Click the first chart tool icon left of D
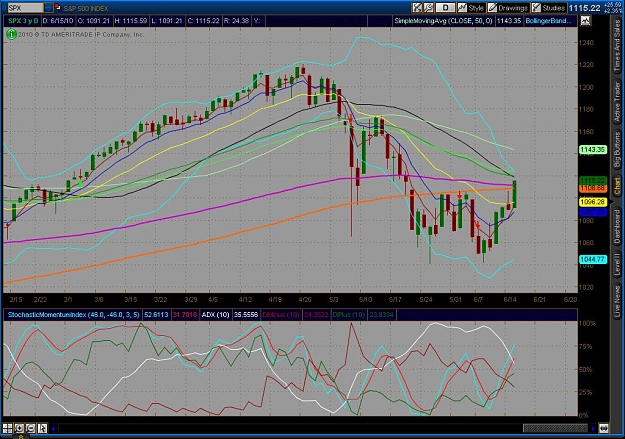Screen dimensions: 625x439 click(x=417, y=8)
